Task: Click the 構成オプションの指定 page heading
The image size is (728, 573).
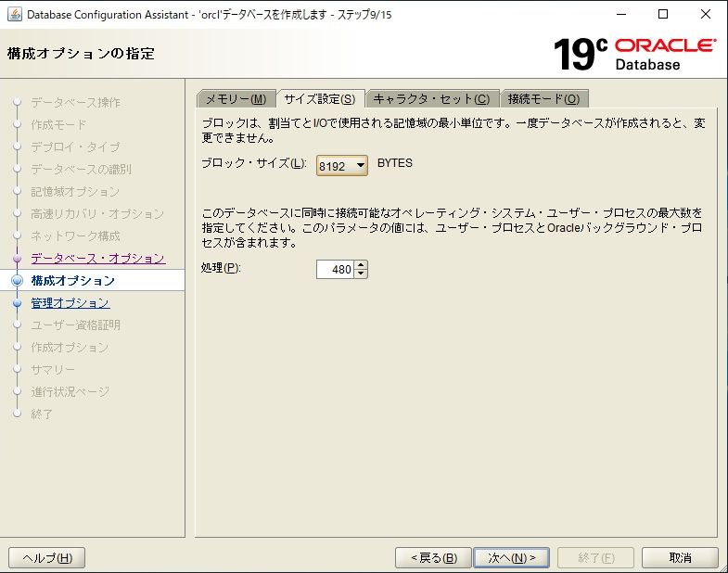Action: [x=81, y=54]
